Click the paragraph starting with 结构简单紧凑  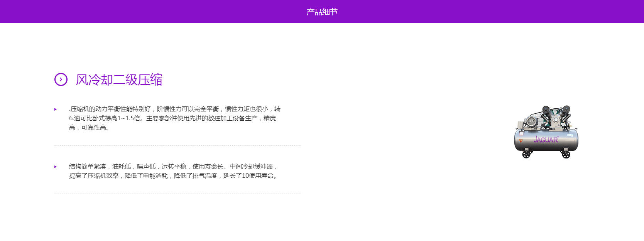(x=174, y=171)
